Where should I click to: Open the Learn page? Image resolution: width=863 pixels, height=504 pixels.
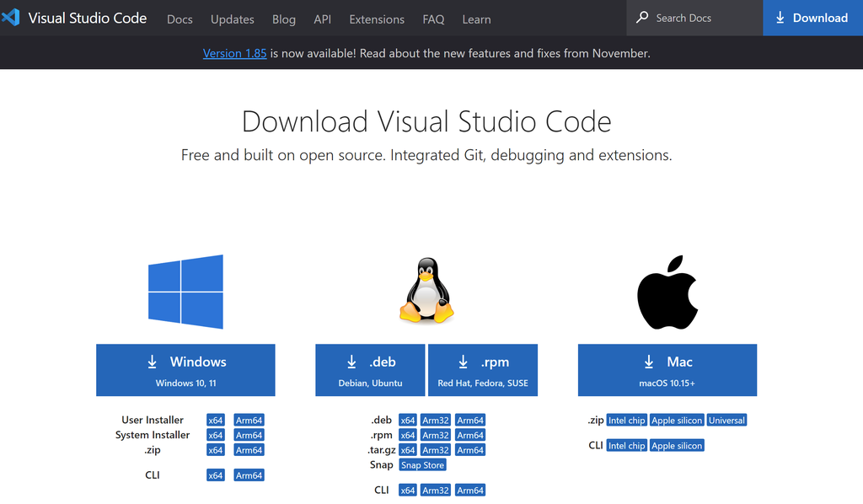coord(476,19)
